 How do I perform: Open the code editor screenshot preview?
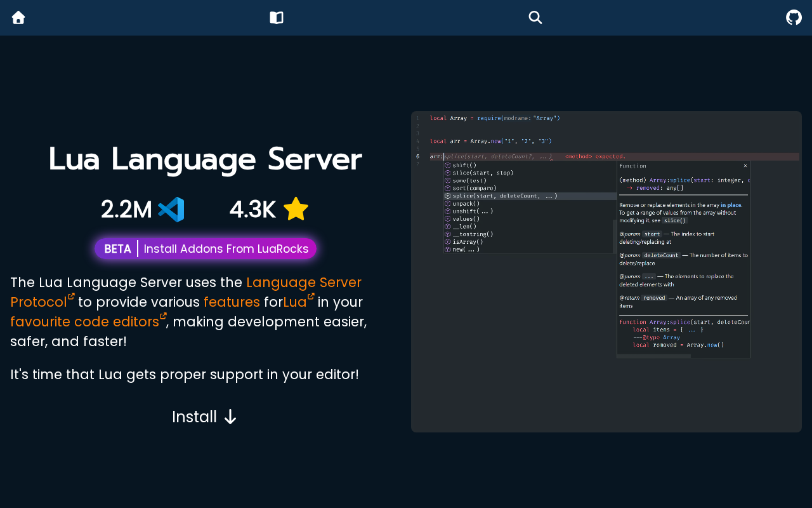point(606,272)
